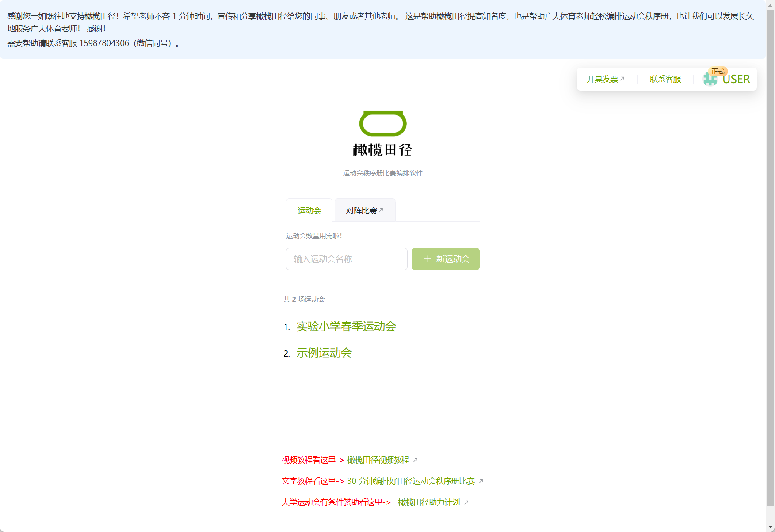The image size is (775, 532).
Task: Click the vertical scrollbar thumb
Action: pos(770,256)
